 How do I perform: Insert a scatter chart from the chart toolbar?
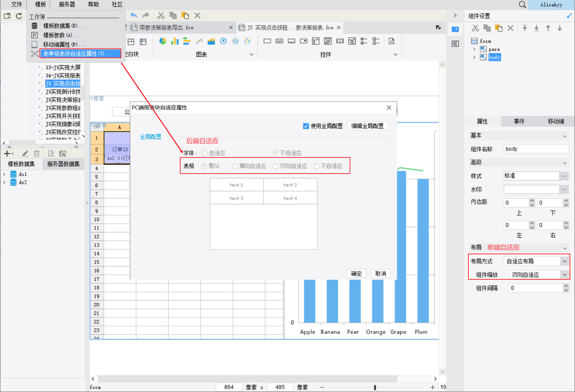point(248,41)
